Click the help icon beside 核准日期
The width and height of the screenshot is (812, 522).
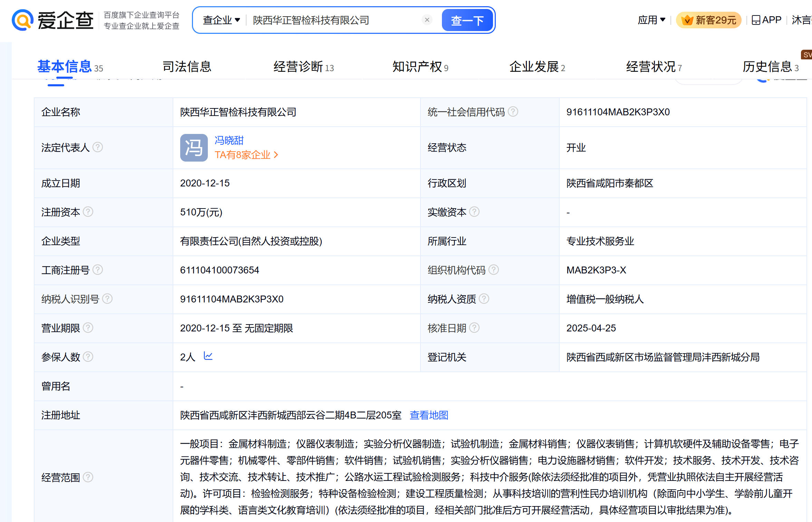pos(475,328)
